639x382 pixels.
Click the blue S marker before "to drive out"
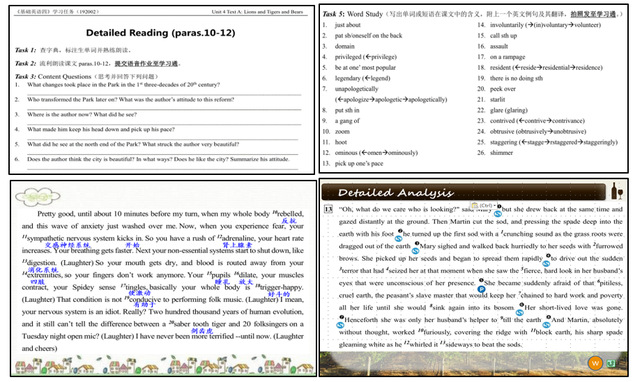546,263
